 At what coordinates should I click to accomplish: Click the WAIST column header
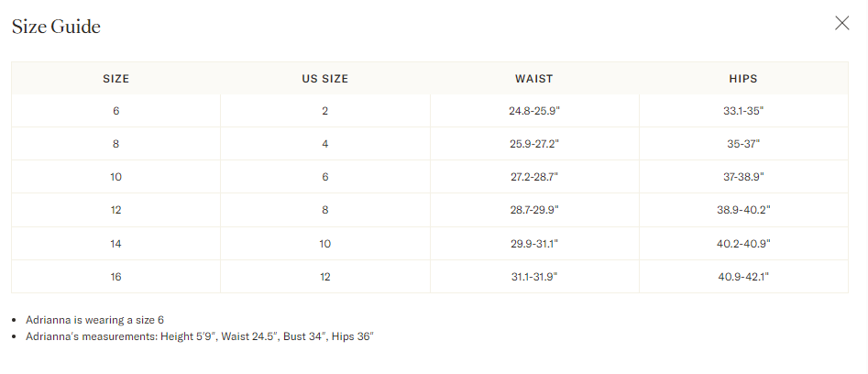534,79
